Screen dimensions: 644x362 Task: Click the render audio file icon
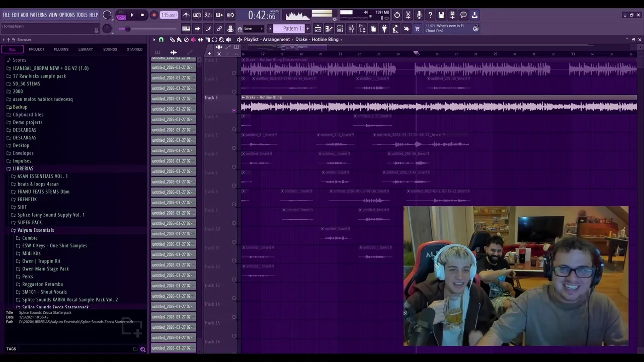point(452,15)
